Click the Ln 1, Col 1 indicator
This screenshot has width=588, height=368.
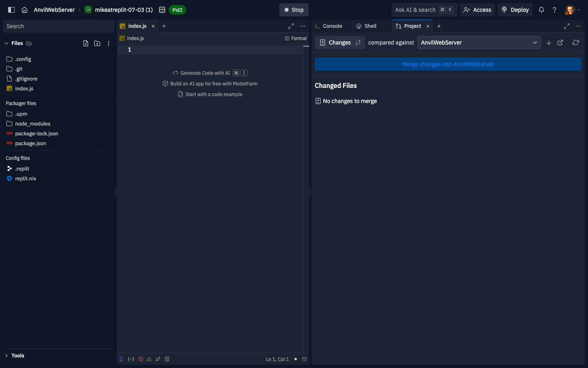tap(277, 359)
